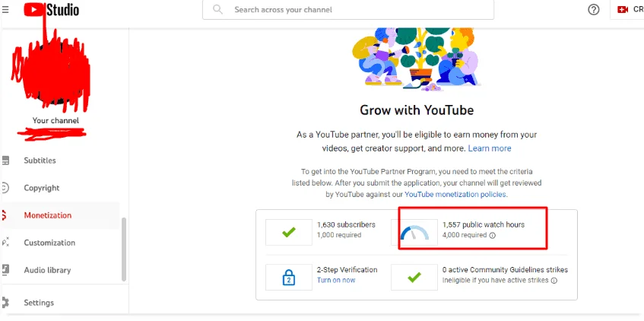The image size is (644, 321).
Task: Click the magnifier icon in the search bar
Action: point(217,9)
